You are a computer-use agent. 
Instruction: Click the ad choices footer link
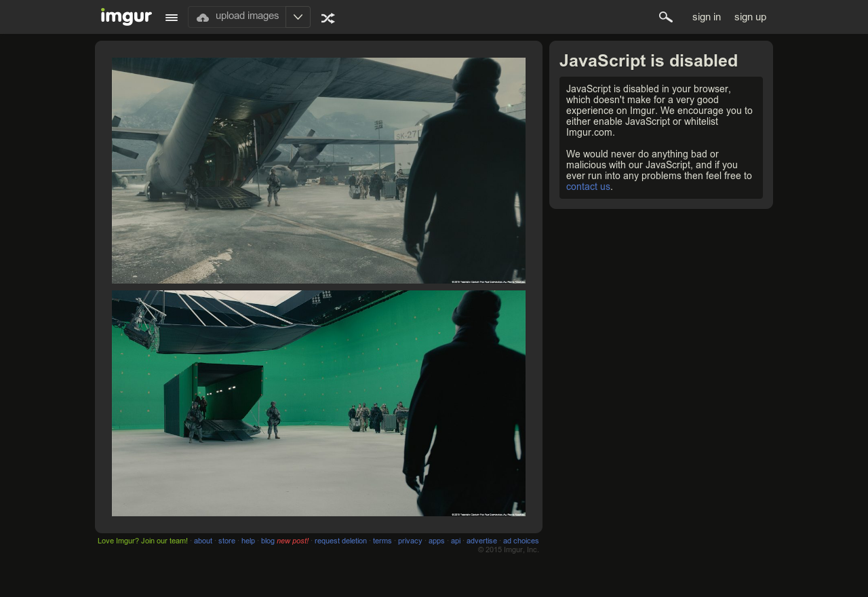pyautogui.click(x=521, y=541)
